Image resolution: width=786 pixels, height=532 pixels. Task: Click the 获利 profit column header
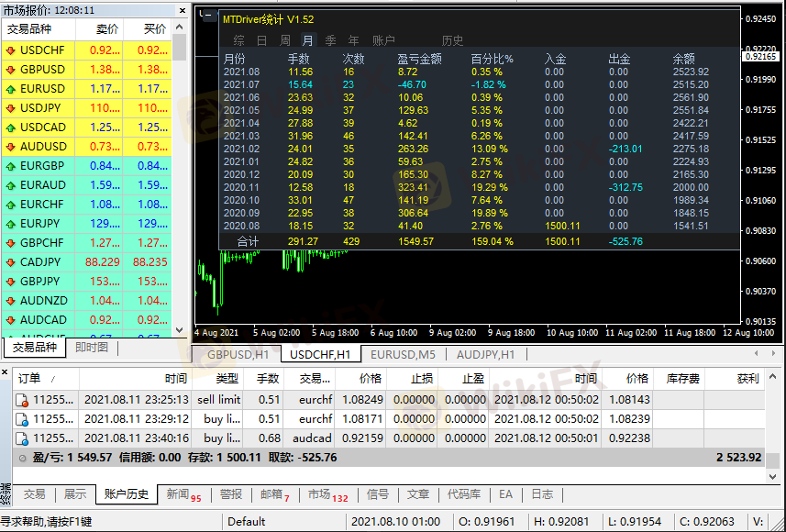coord(747,378)
